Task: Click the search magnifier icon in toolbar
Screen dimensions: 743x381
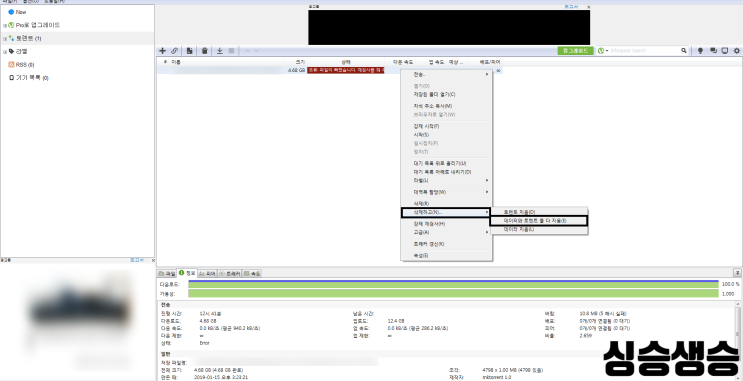Action: pos(684,50)
